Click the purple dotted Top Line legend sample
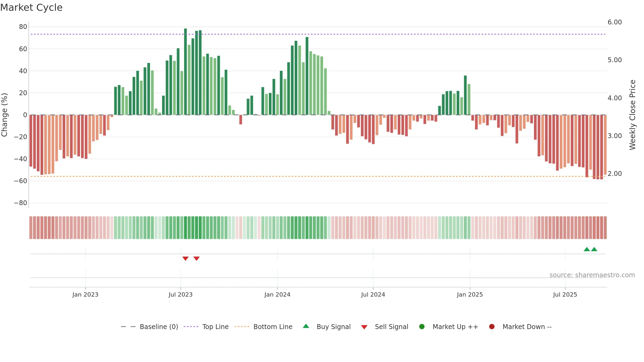This screenshot has height=362, width=644. pyautogui.click(x=191, y=327)
